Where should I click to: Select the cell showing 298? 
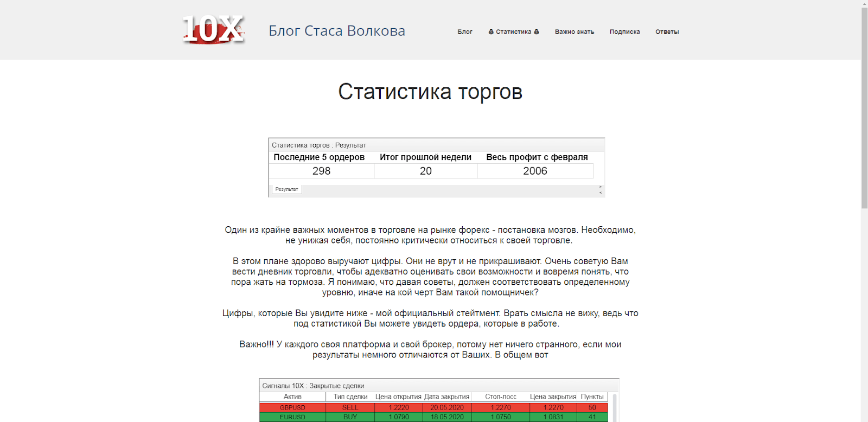point(321,171)
